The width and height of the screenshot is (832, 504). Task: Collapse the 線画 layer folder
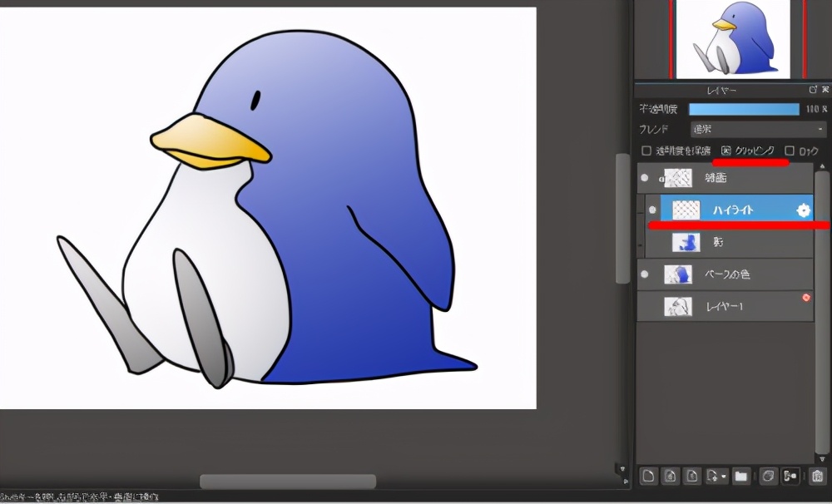(661, 178)
